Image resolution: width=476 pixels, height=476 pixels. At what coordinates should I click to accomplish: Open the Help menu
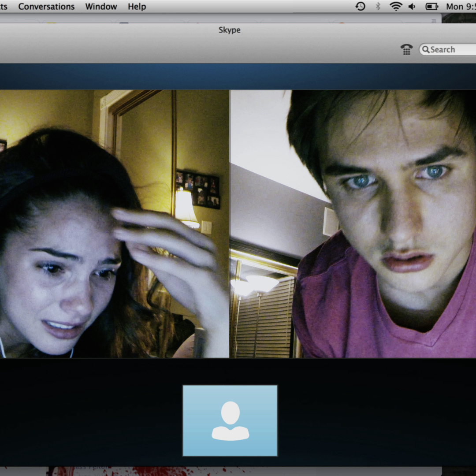coord(137,6)
